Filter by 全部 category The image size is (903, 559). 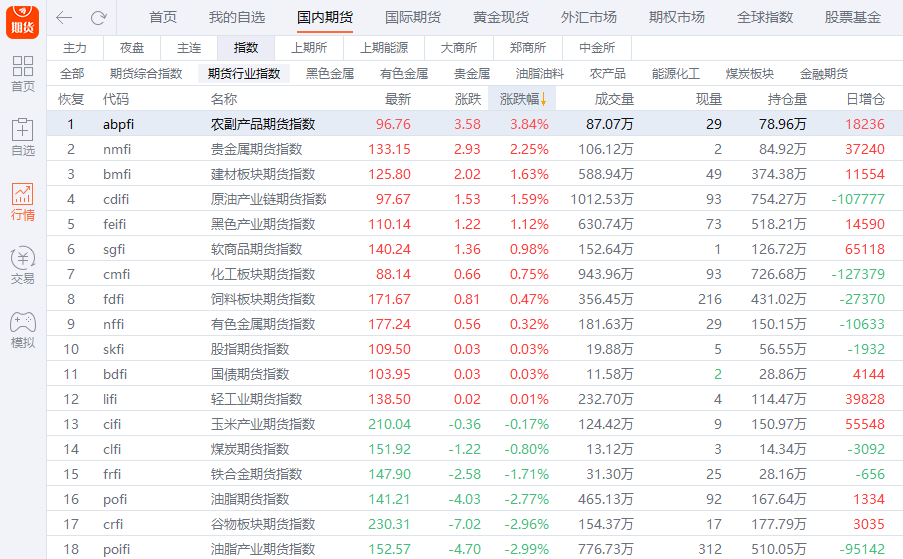point(72,74)
